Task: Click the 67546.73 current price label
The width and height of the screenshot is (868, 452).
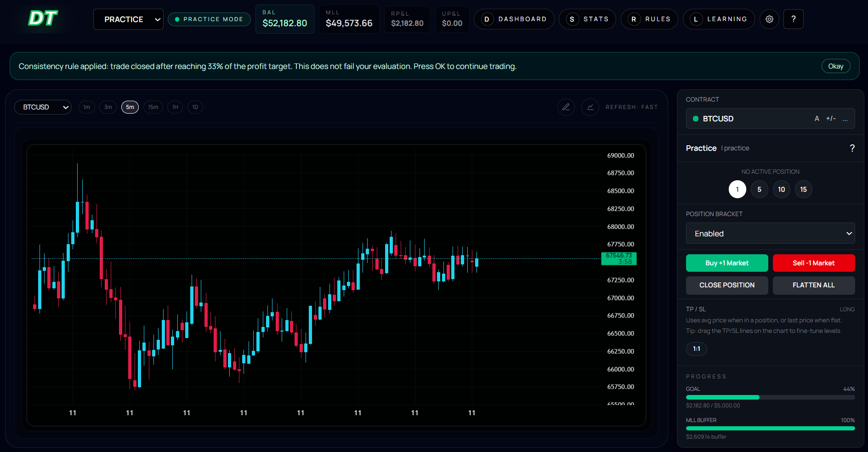Action: (x=618, y=258)
